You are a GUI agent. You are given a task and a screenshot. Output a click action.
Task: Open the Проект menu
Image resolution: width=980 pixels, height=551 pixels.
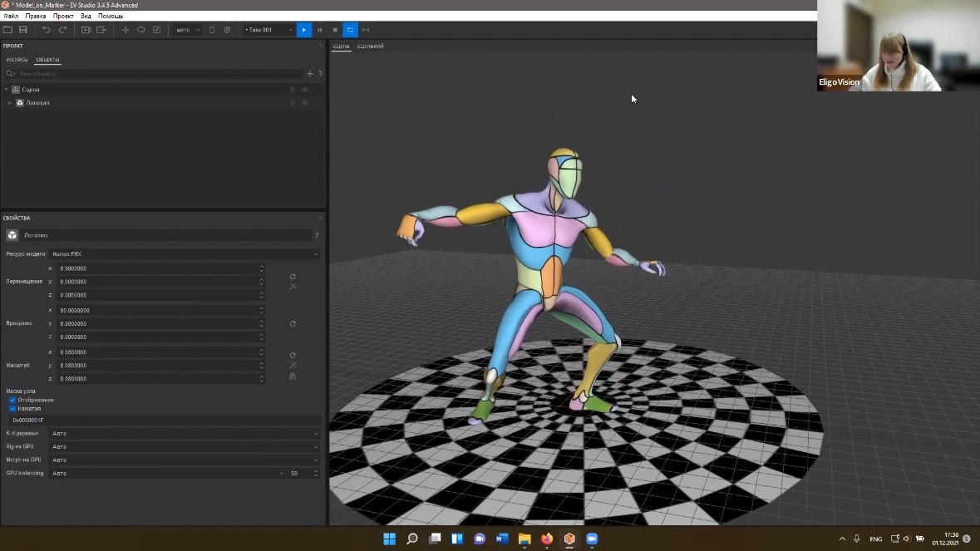pos(63,16)
